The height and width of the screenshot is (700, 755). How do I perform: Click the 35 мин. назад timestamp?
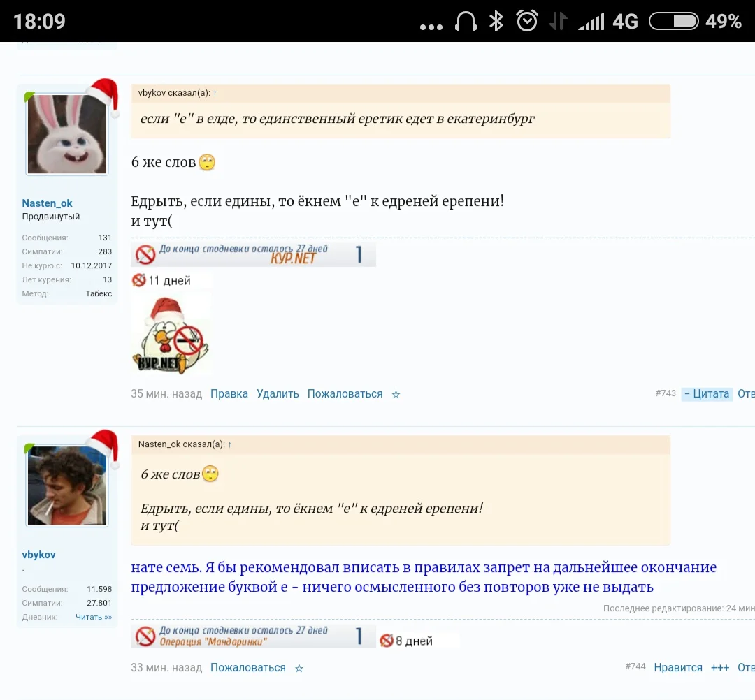point(166,393)
